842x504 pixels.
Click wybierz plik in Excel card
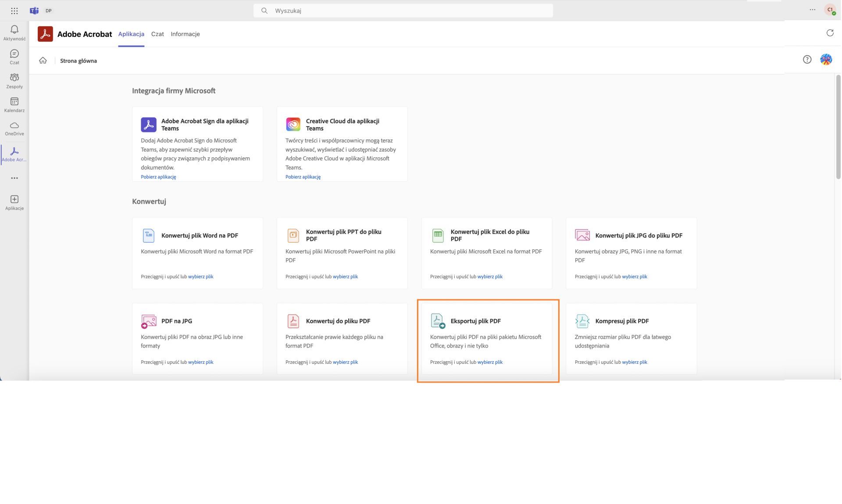[490, 277]
